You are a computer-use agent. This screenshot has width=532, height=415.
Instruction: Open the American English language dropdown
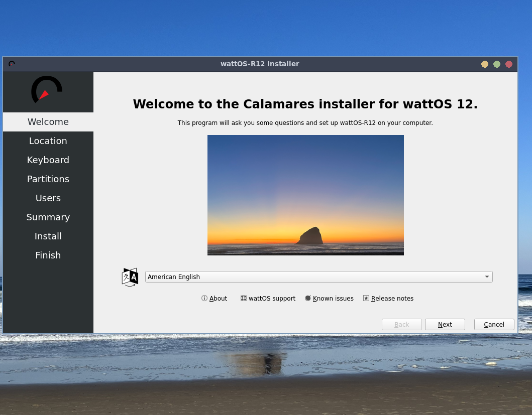point(319,276)
